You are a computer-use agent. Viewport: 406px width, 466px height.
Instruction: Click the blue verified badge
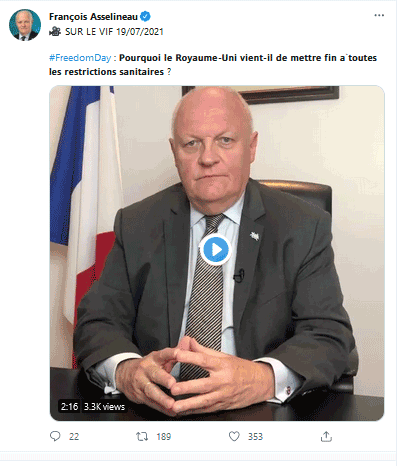click(145, 16)
